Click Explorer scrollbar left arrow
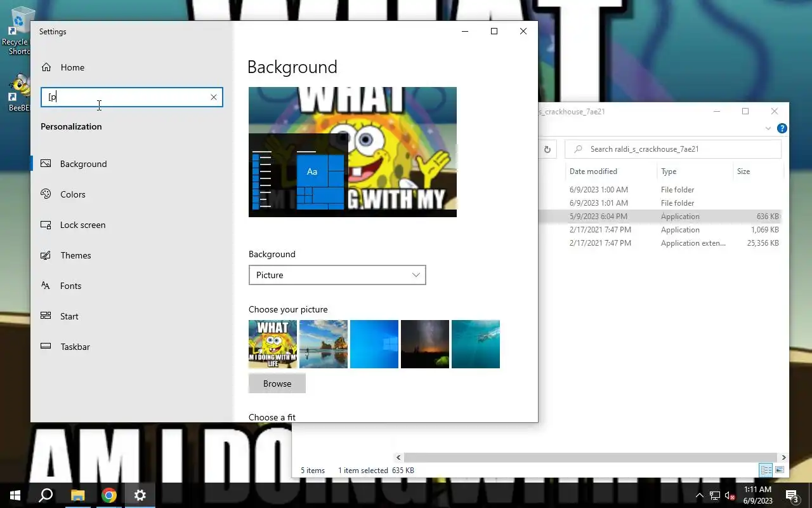 (x=398, y=457)
